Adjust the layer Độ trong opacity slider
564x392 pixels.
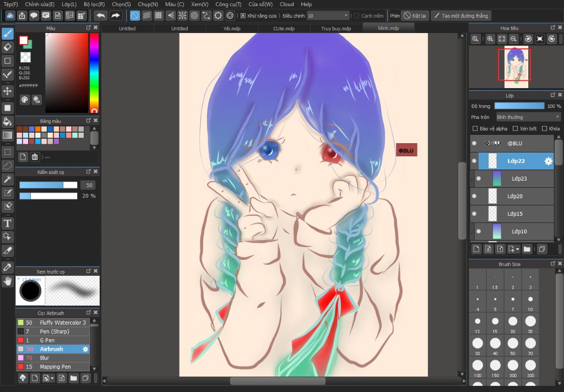pos(519,106)
